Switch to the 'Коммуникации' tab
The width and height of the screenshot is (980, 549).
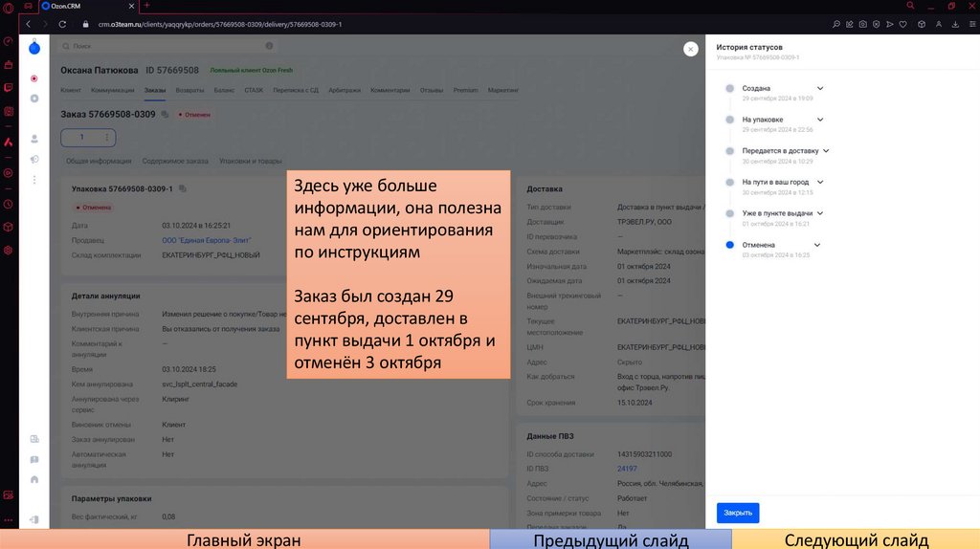click(113, 90)
